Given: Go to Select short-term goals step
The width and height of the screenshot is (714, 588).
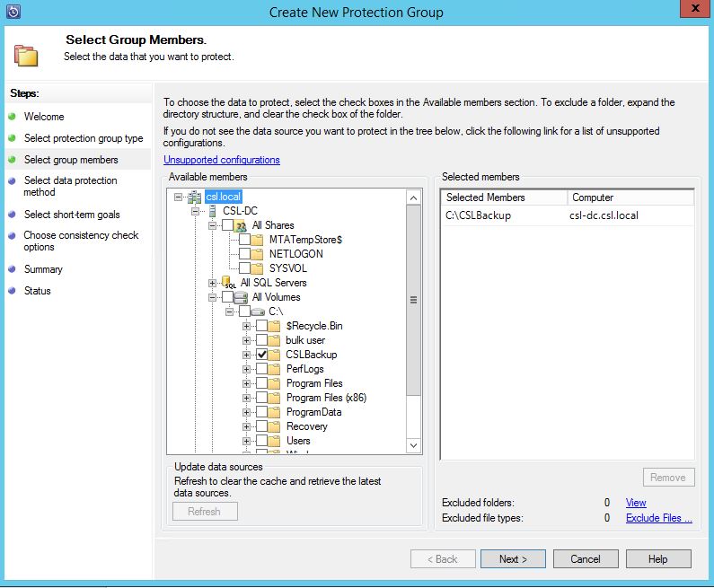Looking at the screenshot, I should tap(72, 215).
